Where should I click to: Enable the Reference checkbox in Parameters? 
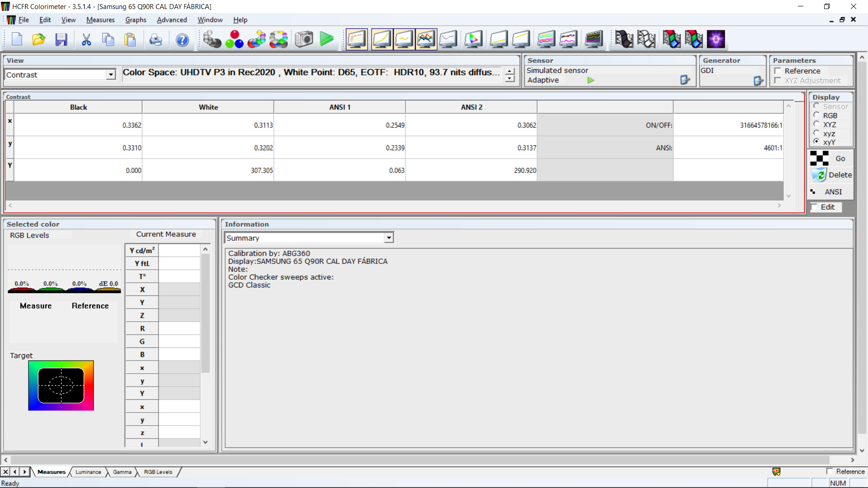[778, 71]
